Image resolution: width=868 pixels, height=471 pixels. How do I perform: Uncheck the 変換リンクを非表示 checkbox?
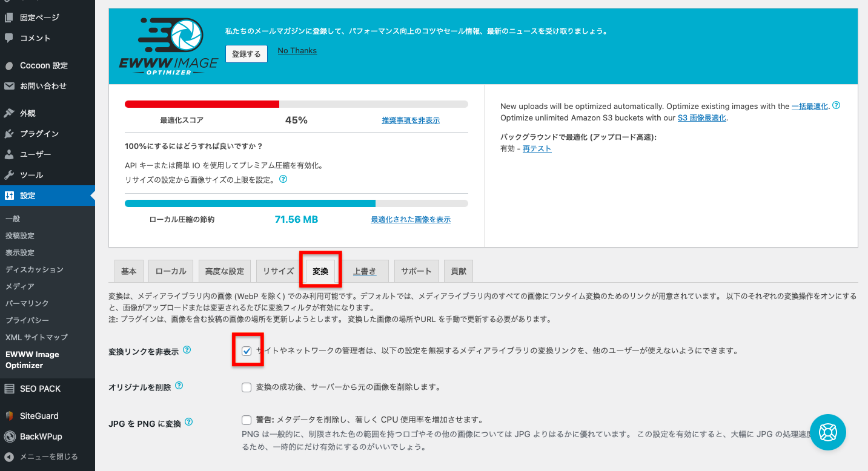click(247, 351)
